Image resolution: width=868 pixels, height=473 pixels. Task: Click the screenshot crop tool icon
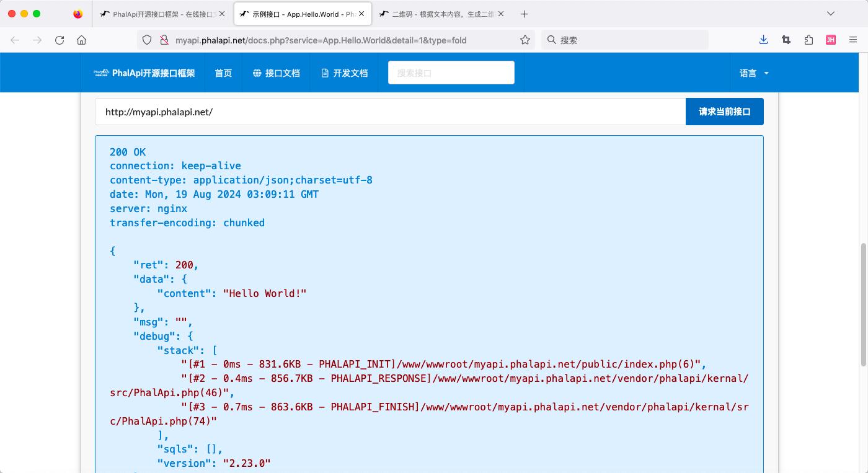coord(786,40)
